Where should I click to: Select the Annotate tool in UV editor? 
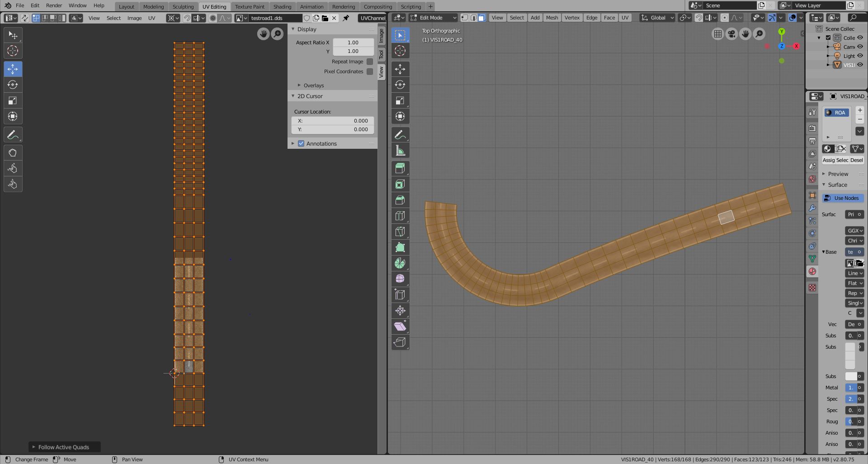[13, 135]
